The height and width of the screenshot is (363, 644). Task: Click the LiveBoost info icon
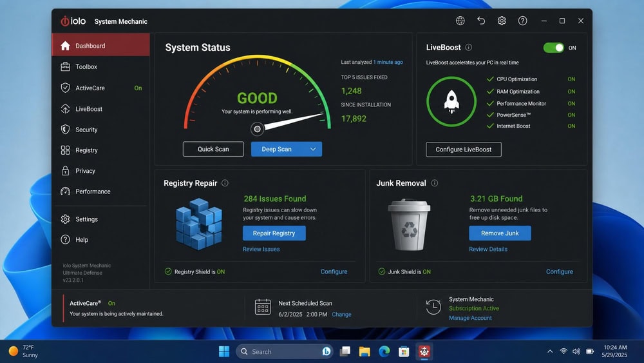point(468,47)
